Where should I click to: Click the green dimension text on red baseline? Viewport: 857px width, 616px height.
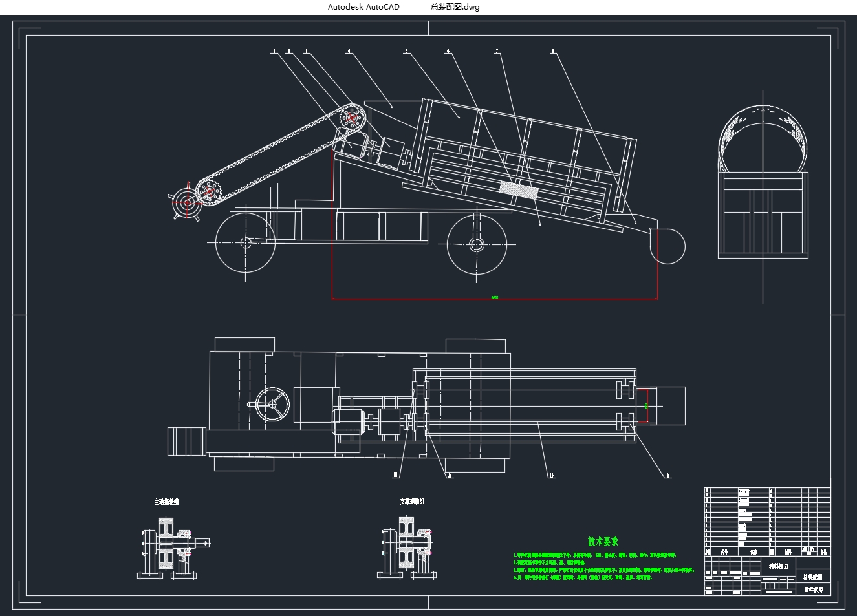point(495,297)
